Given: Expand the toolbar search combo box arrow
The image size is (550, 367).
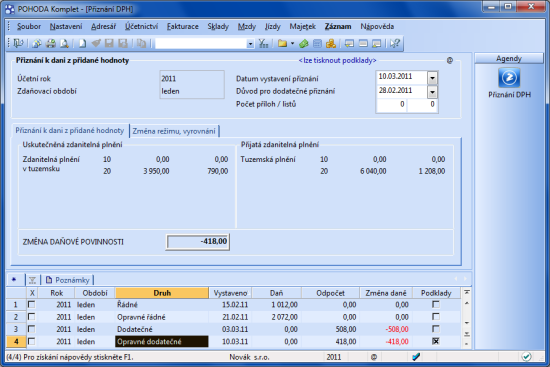Looking at the screenshot, I should pyautogui.click(x=250, y=44).
